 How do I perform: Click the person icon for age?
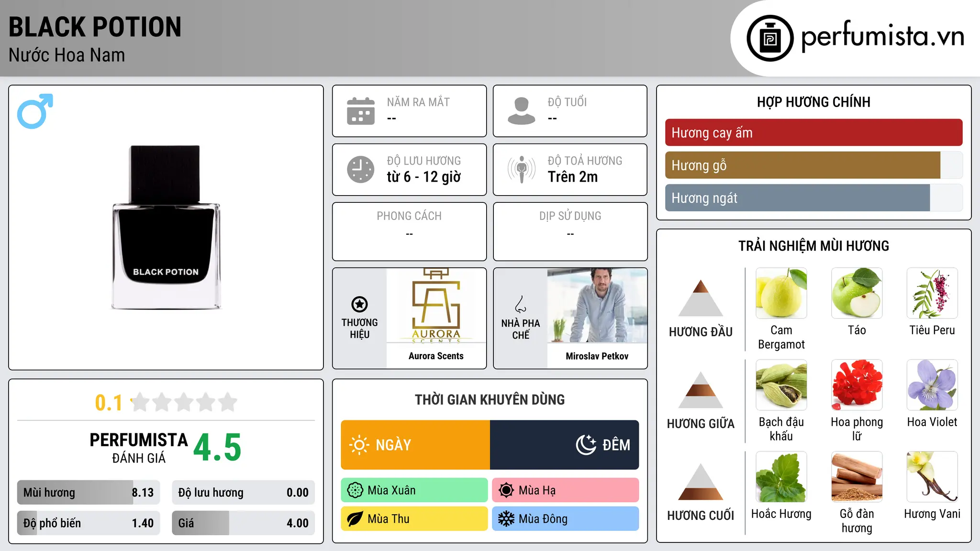click(522, 111)
